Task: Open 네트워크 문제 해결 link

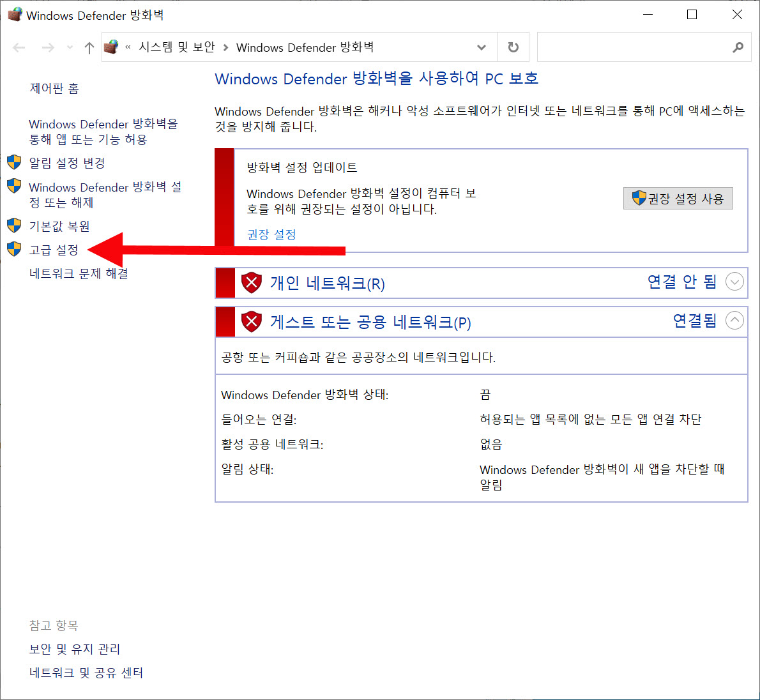Action: pyautogui.click(x=79, y=274)
